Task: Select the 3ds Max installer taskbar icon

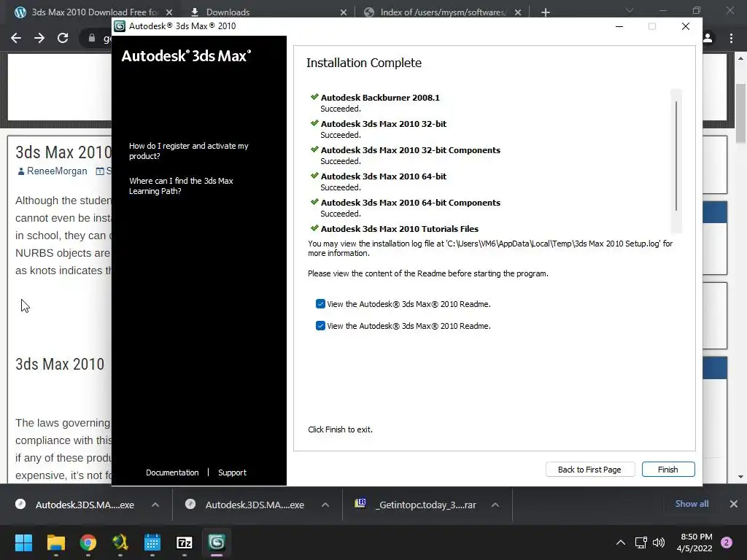Action: click(x=217, y=542)
